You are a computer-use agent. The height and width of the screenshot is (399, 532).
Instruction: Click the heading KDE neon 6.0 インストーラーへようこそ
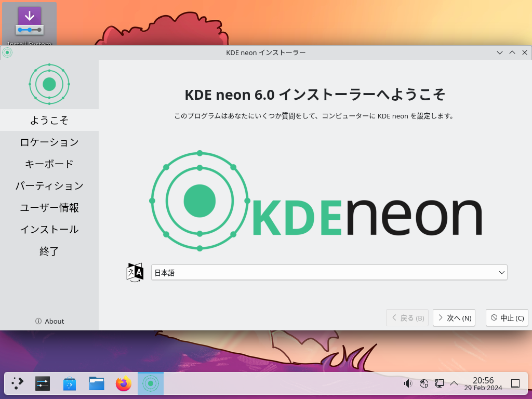(x=315, y=95)
